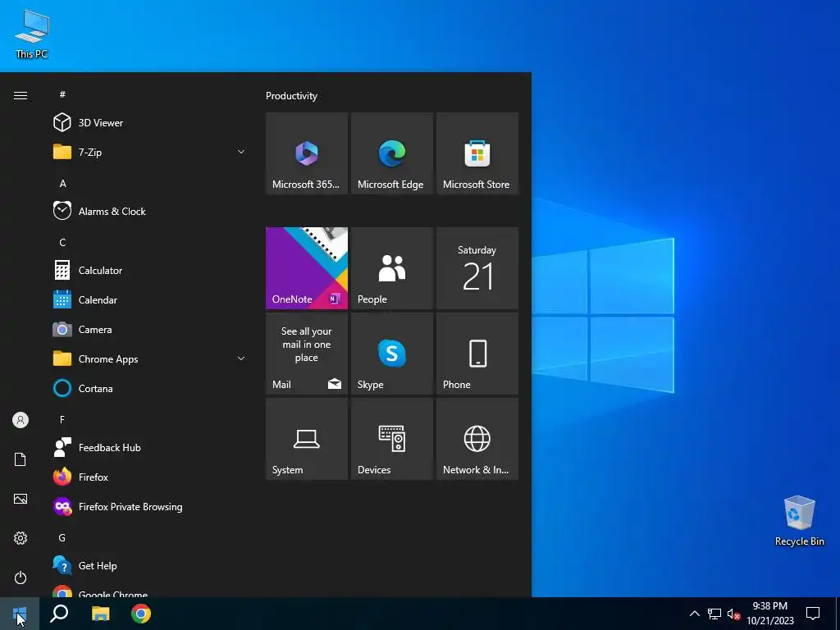Click the 'C' letter header
The height and width of the screenshot is (630, 840).
click(x=62, y=242)
